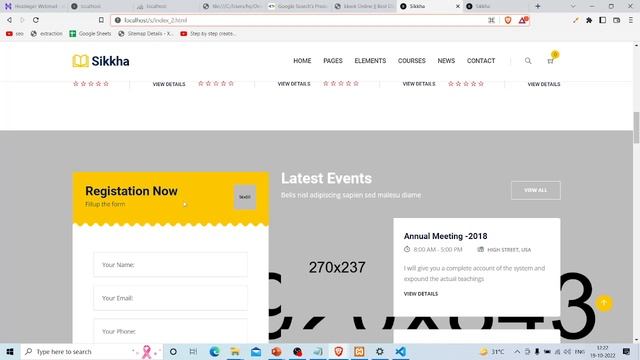Open a new browser tab
This screenshot has width=640, height=360.
[538, 6]
